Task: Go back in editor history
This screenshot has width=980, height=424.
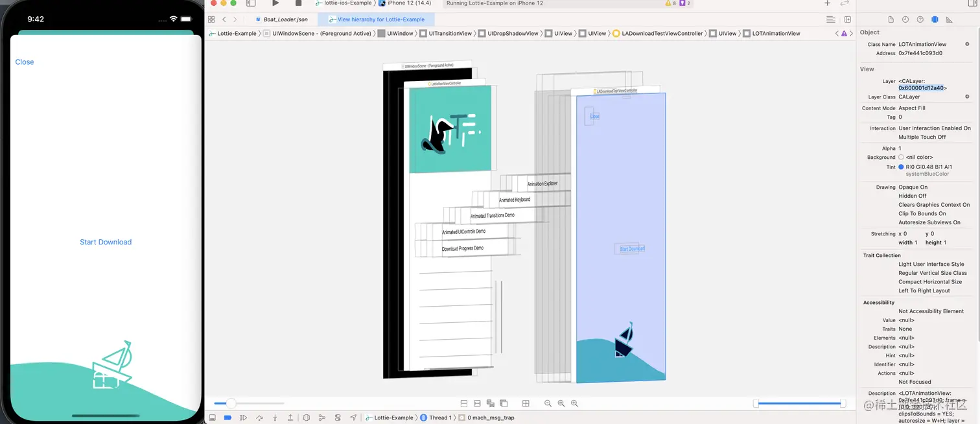Action: click(x=224, y=19)
